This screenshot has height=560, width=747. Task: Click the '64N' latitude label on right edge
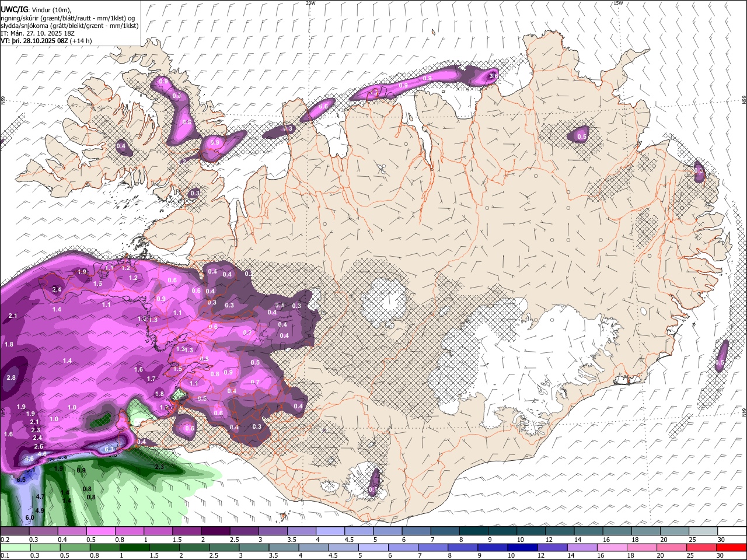(x=744, y=412)
